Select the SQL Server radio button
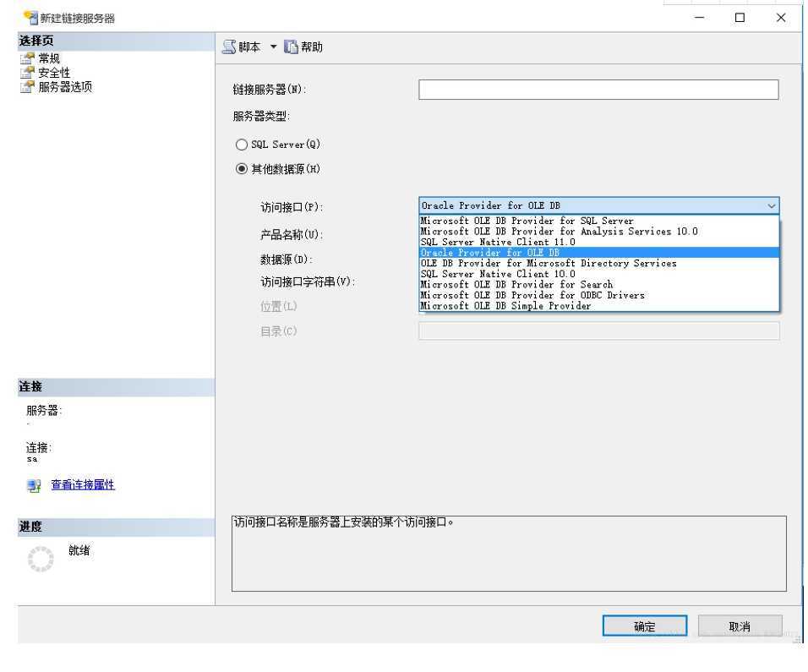This screenshot has height=672, width=808. [x=242, y=145]
